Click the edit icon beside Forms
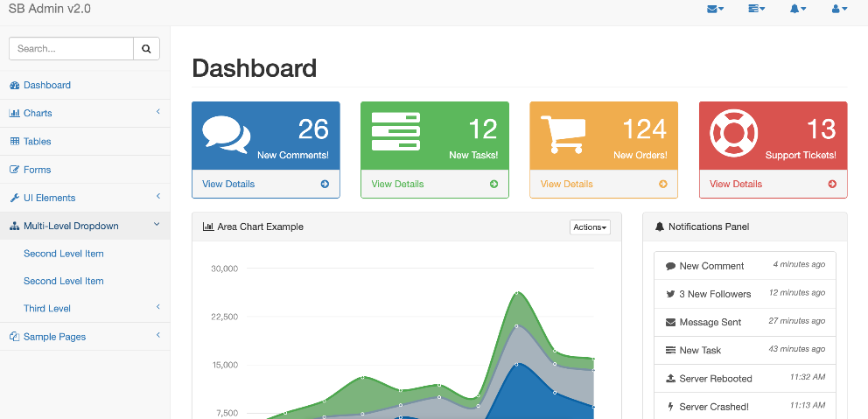 click(14, 170)
